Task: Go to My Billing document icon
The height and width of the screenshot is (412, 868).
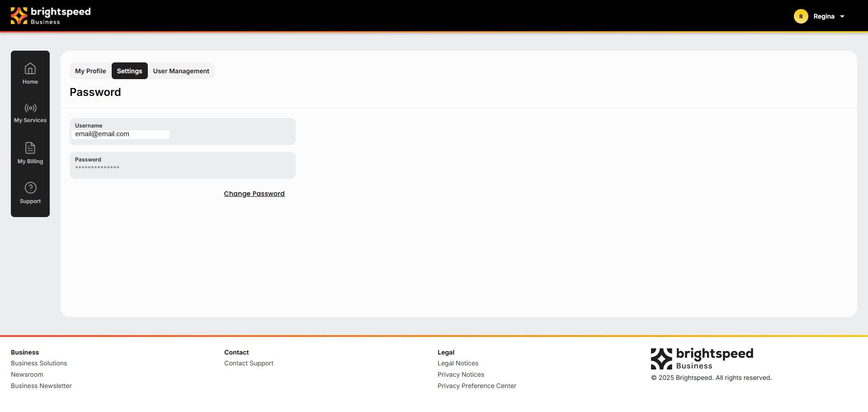Action: point(30,148)
